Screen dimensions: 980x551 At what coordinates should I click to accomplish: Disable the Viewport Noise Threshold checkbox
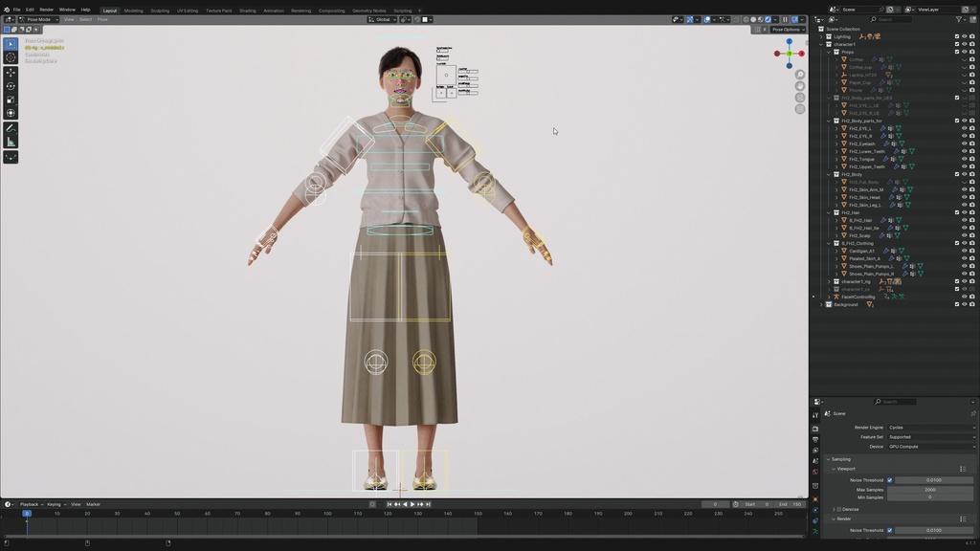click(889, 479)
